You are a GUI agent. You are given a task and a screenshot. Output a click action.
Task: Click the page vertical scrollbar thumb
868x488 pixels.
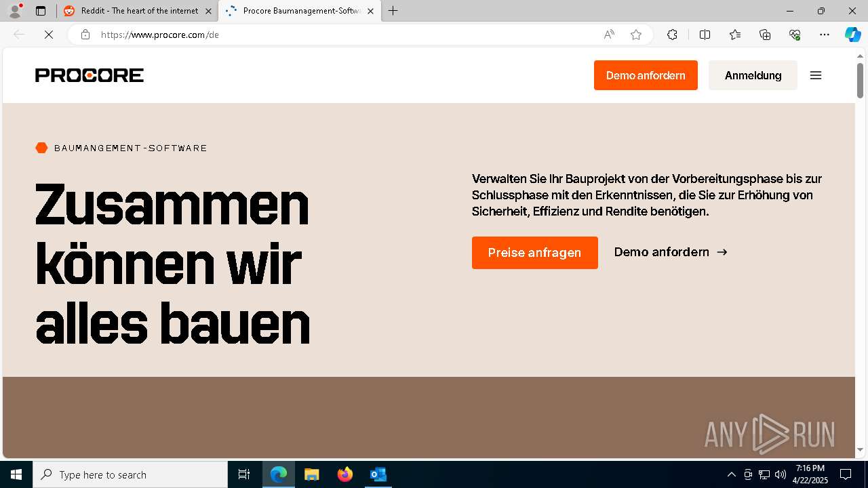pos(860,81)
